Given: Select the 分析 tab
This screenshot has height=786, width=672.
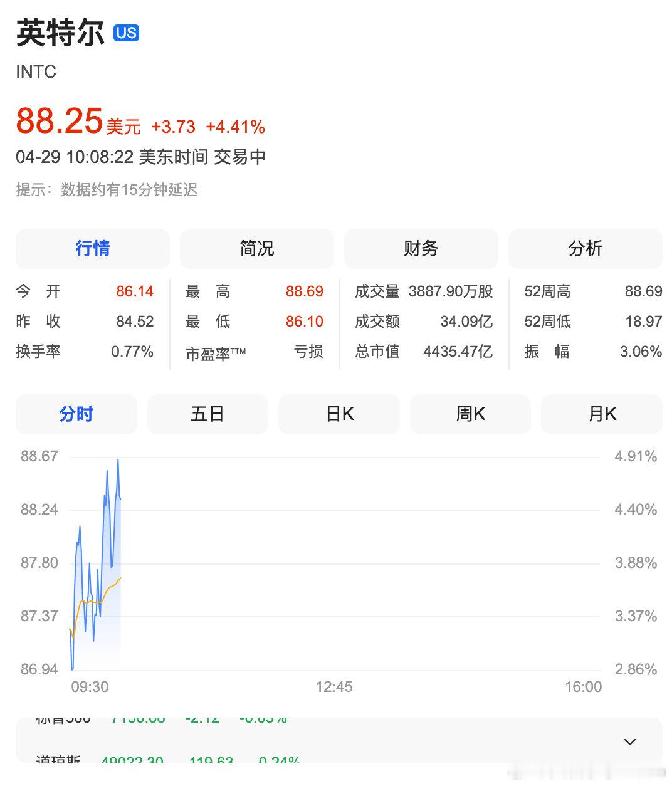Looking at the screenshot, I should coord(585,249).
